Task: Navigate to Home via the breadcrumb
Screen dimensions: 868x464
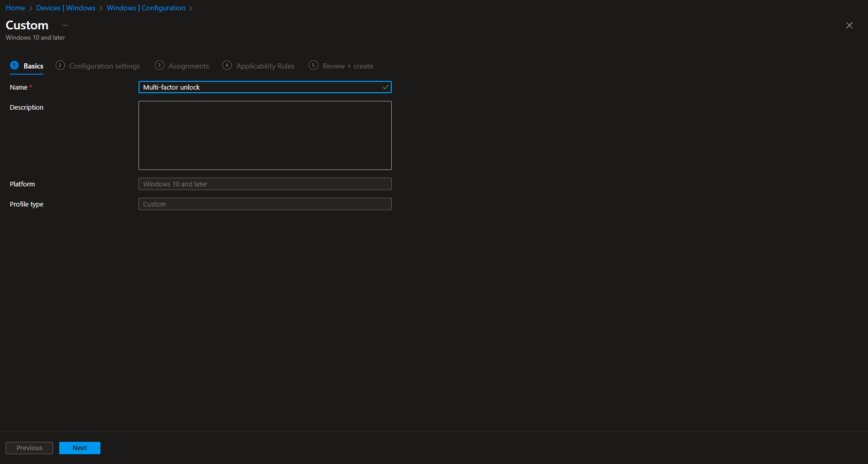Action: pyautogui.click(x=15, y=8)
